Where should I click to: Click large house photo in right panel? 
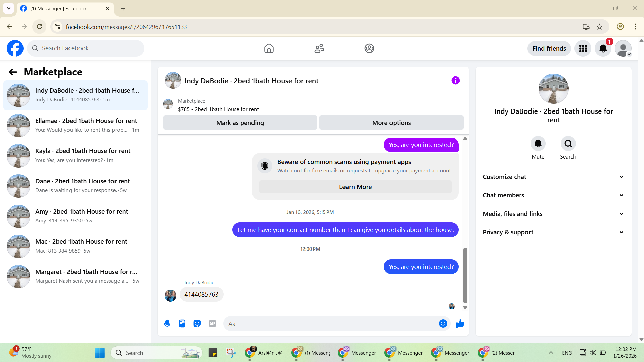[553, 89]
